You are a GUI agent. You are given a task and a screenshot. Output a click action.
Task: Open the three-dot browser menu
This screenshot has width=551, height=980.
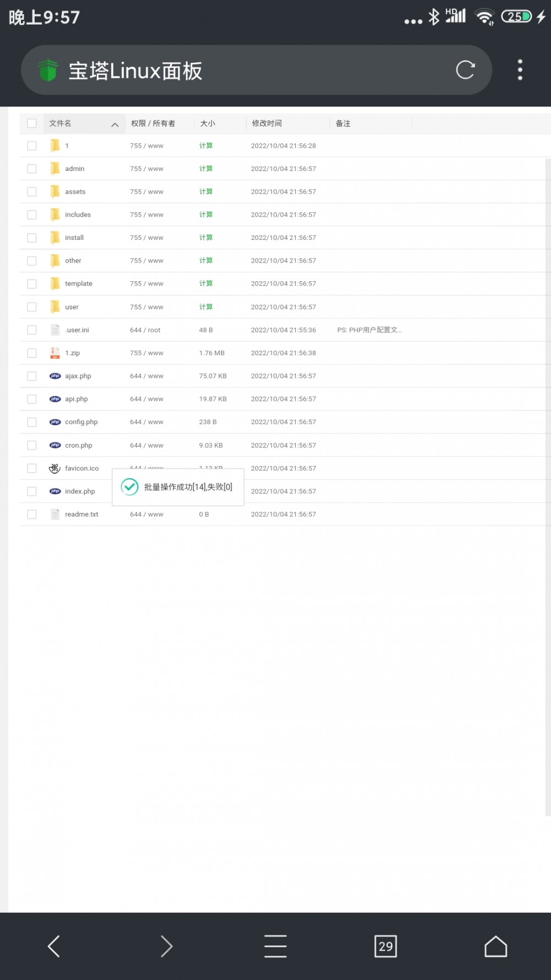point(520,70)
